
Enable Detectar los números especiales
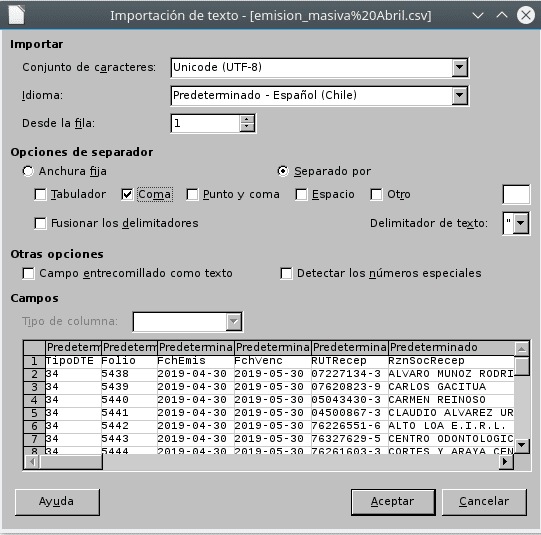coord(286,274)
